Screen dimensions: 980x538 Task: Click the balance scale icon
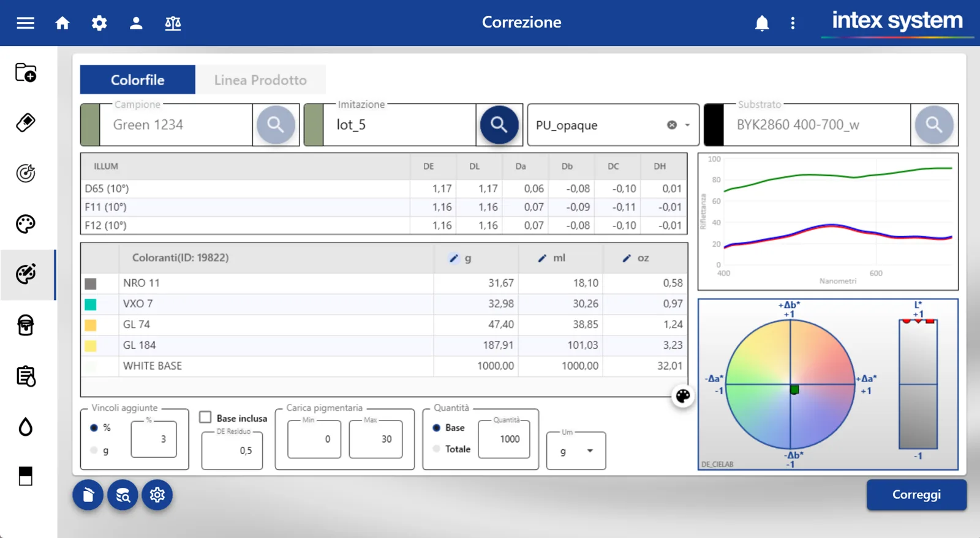coord(173,23)
